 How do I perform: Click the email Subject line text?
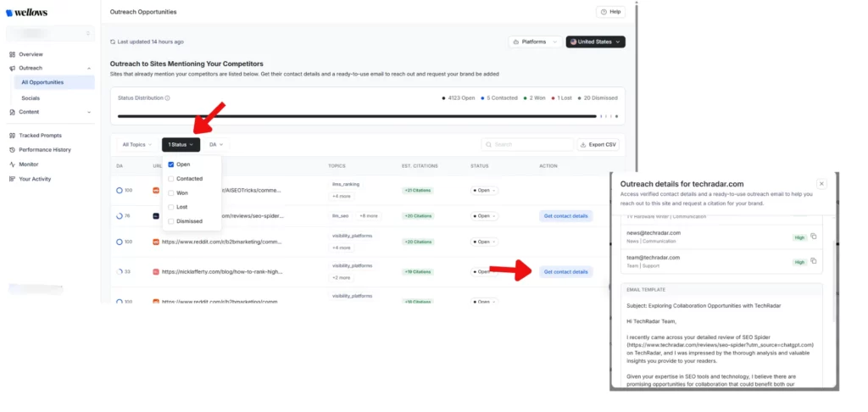[704, 306]
